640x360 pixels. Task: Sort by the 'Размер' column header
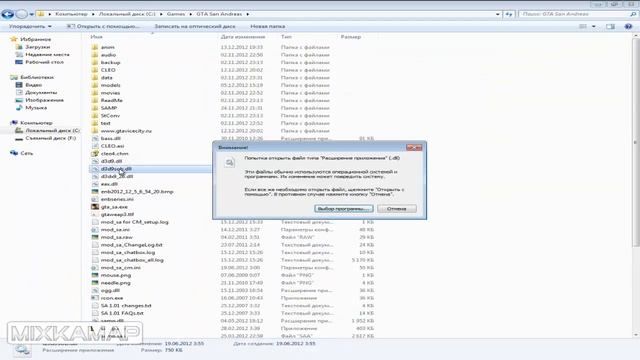click(351, 37)
